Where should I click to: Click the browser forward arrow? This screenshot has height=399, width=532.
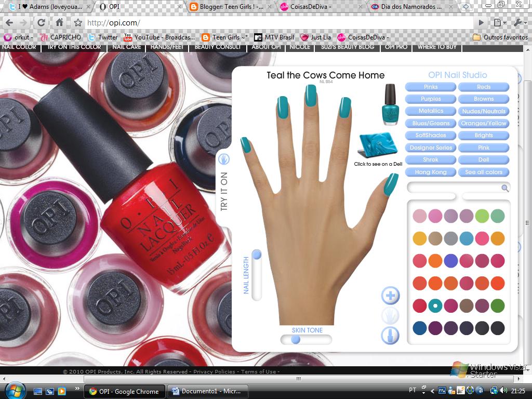coord(23,23)
